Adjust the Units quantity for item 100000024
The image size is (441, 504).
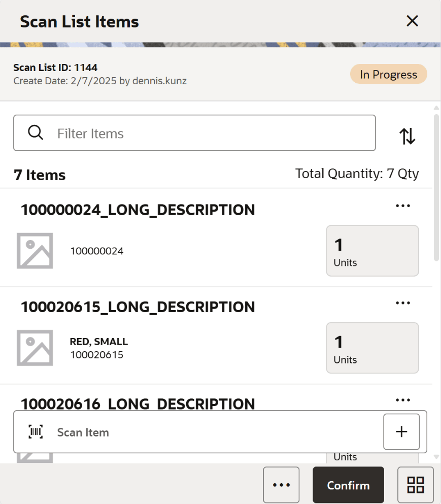[372, 250]
